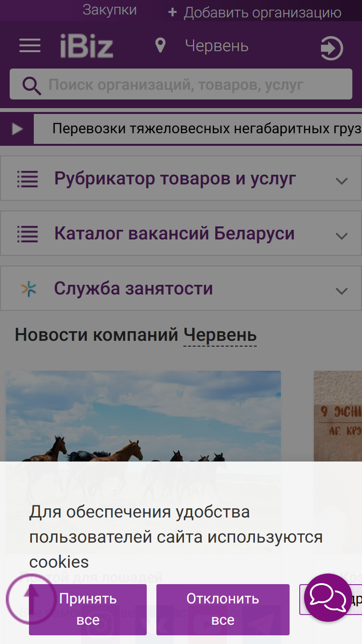The height and width of the screenshot is (644, 362).
Task: Open the login arrow icon
Action: point(332,49)
